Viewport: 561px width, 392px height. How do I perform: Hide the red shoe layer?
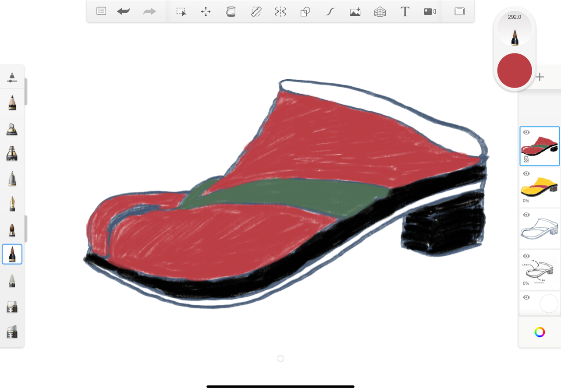point(526,132)
